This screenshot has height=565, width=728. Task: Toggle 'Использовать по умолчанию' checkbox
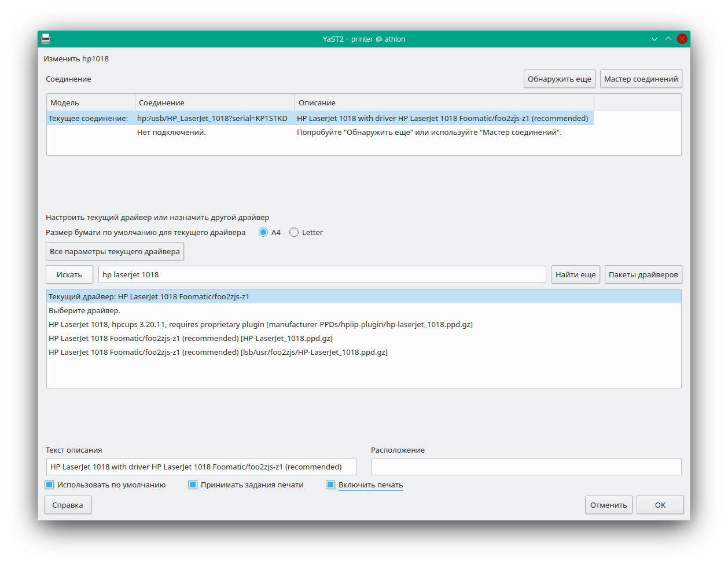tap(50, 485)
